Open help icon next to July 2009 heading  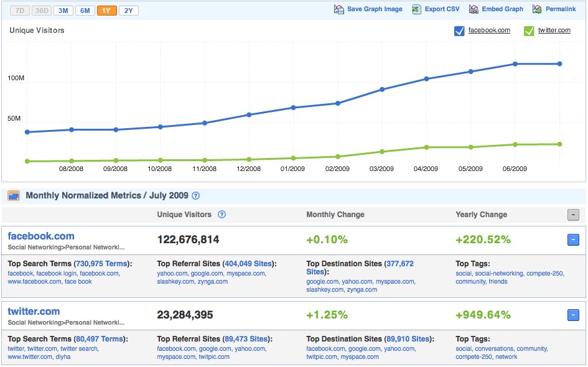point(196,196)
